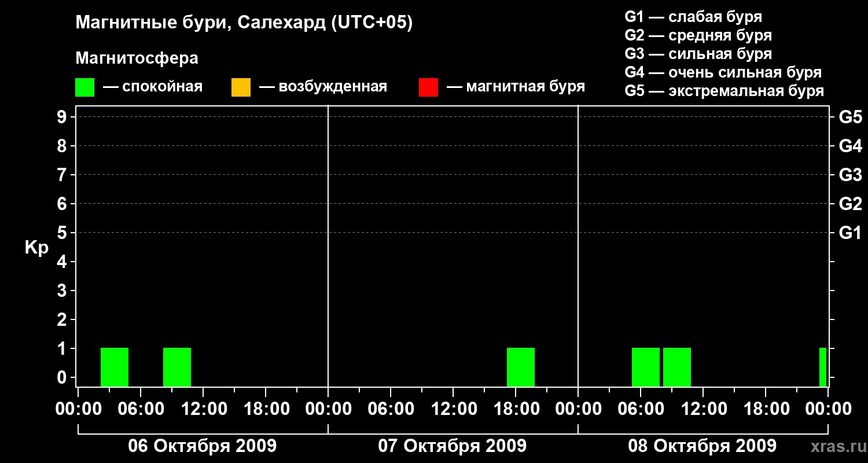Click the '06 Октября 2009' date label
The height and width of the screenshot is (463, 868).
tap(203, 446)
